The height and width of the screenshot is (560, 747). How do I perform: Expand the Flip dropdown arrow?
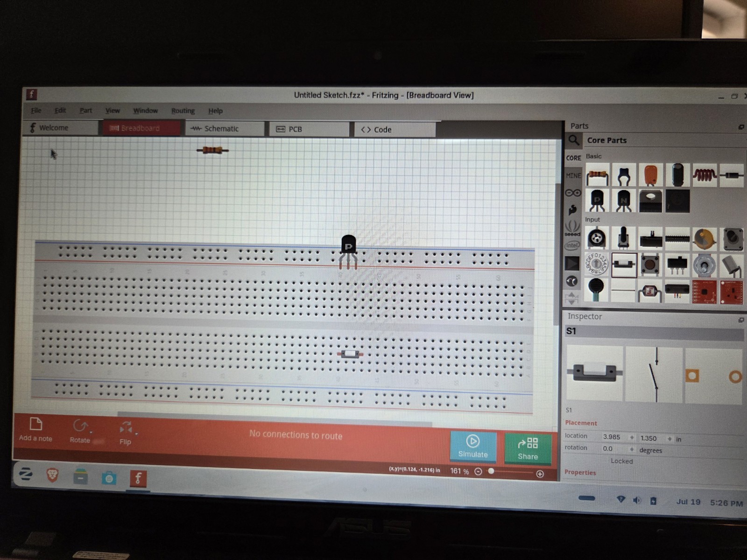coord(136,434)
